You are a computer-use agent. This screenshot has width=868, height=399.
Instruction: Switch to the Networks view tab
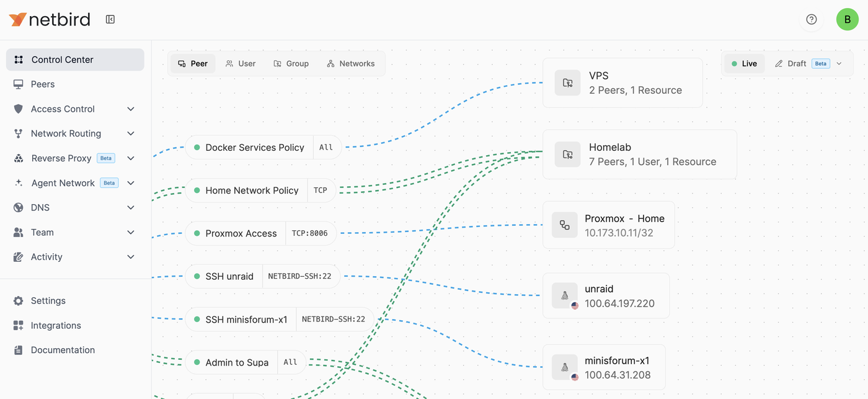350,63
